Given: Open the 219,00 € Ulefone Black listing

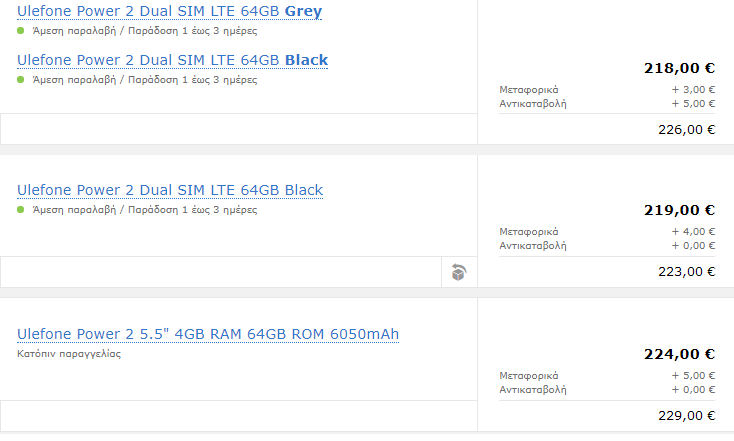Looking at the screenshot, I should pos(170,190).
